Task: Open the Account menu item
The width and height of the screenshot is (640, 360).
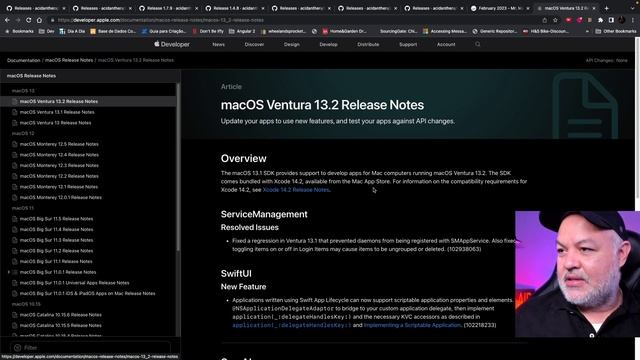Action: pos(446,44)
